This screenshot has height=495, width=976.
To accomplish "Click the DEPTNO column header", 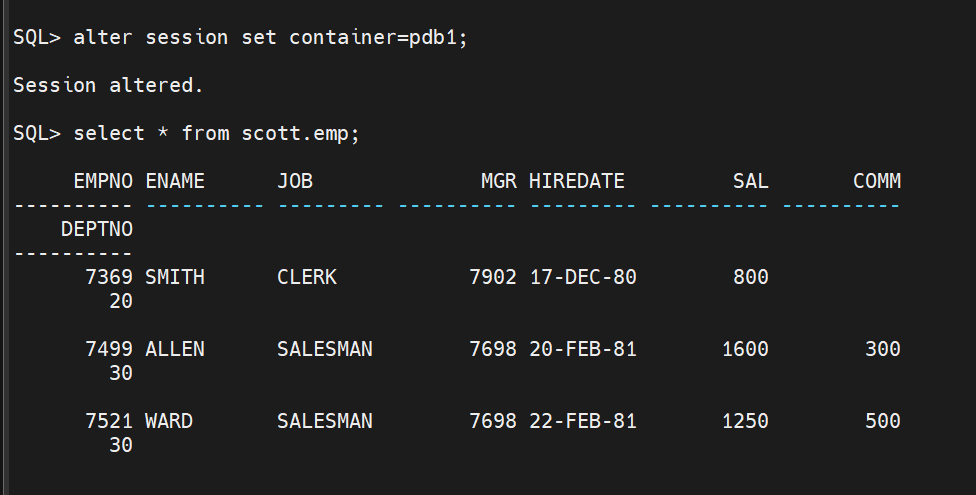I will (97, 229).
